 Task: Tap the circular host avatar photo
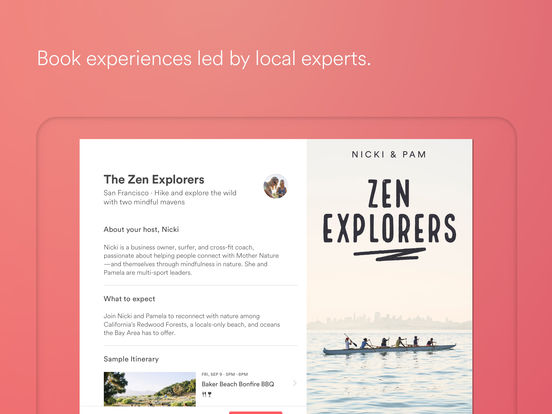(x=276, y=186)
